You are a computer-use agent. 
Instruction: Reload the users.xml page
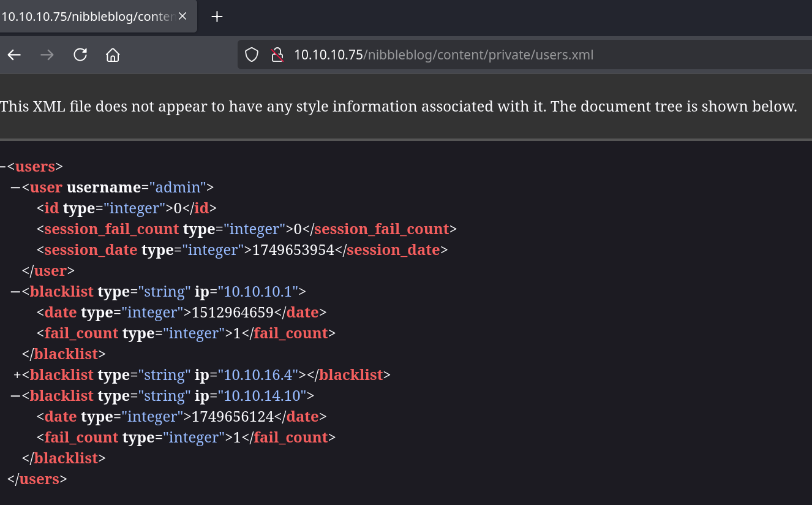click(80, 55)
